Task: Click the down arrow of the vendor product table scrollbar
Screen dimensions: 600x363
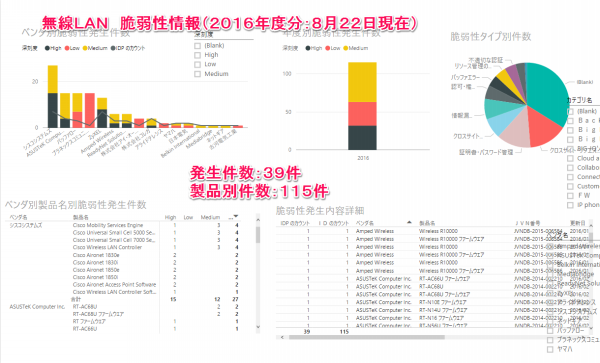Action: (258, 327)
